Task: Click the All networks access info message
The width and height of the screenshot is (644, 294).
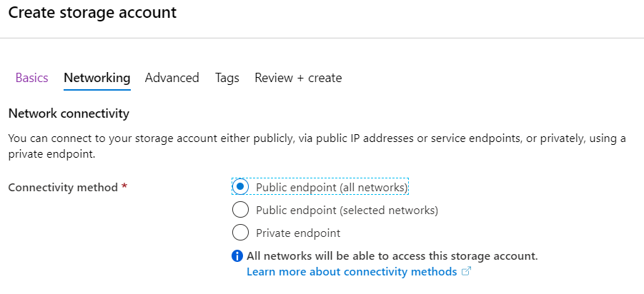Action: point(392,256)
